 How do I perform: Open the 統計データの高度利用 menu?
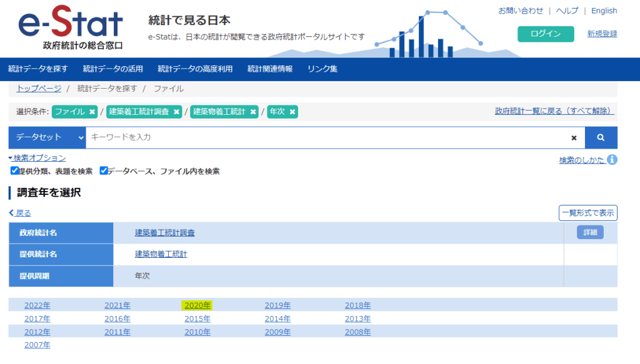point(195,69)
